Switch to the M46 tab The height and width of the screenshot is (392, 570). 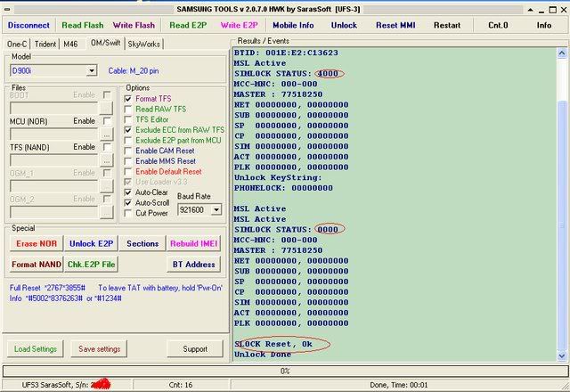click(x=70, y=44)
